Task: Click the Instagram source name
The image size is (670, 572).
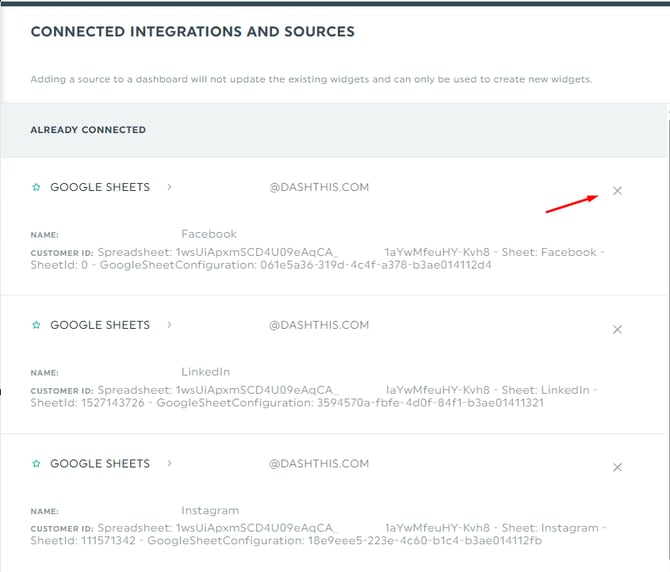Action: (210, 510)
